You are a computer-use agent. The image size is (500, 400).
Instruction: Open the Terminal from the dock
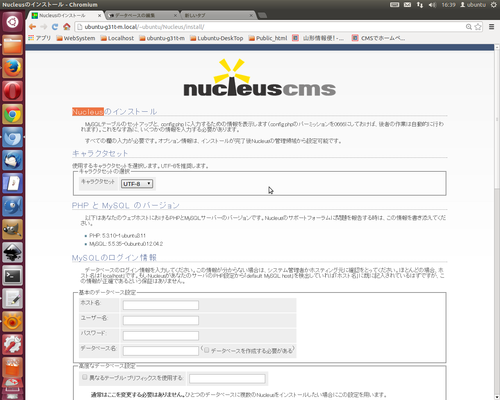(x=12, y=275)
